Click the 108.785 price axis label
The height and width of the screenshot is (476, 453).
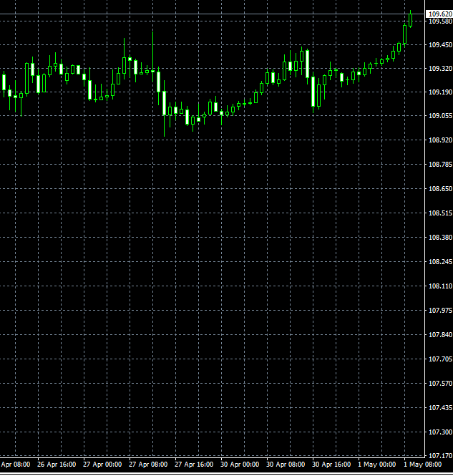click(x=440, y=164)
